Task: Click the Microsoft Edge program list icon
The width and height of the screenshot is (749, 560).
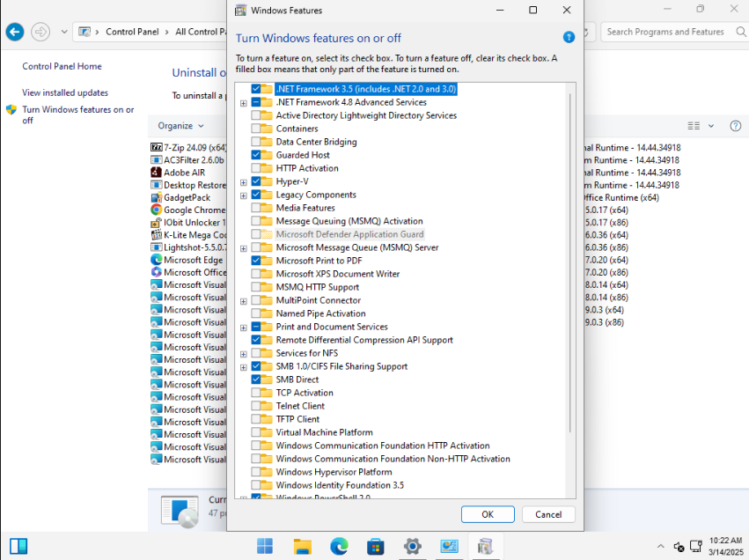Action: coord(156,260)
